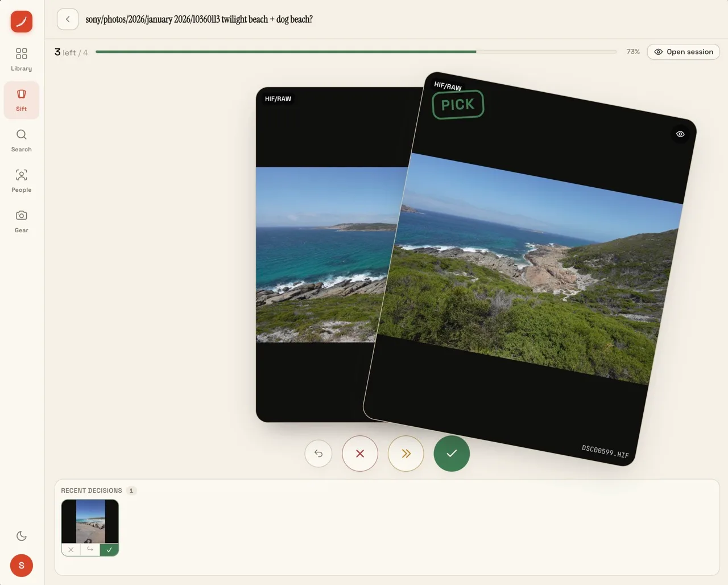Select the Sift sidebar item
Image resolution: width=728 pixels, height=585 pixels.
coord(21,100)
